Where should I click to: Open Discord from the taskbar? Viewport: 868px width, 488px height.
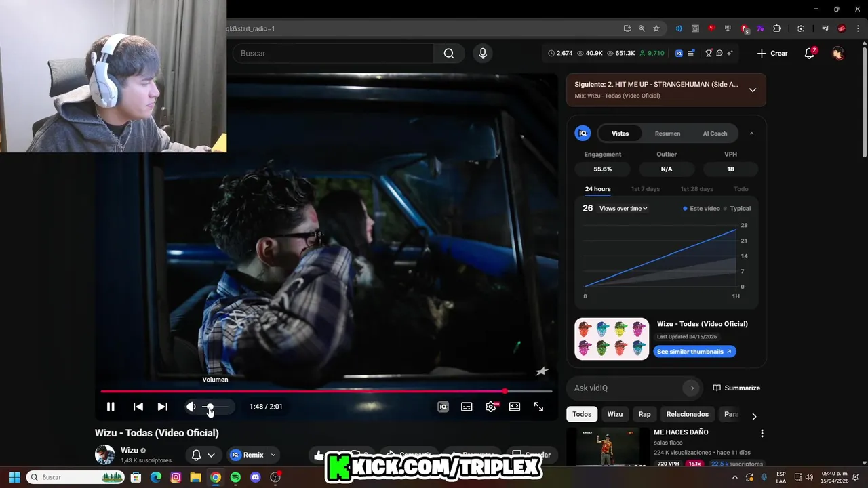pos(255,477)
